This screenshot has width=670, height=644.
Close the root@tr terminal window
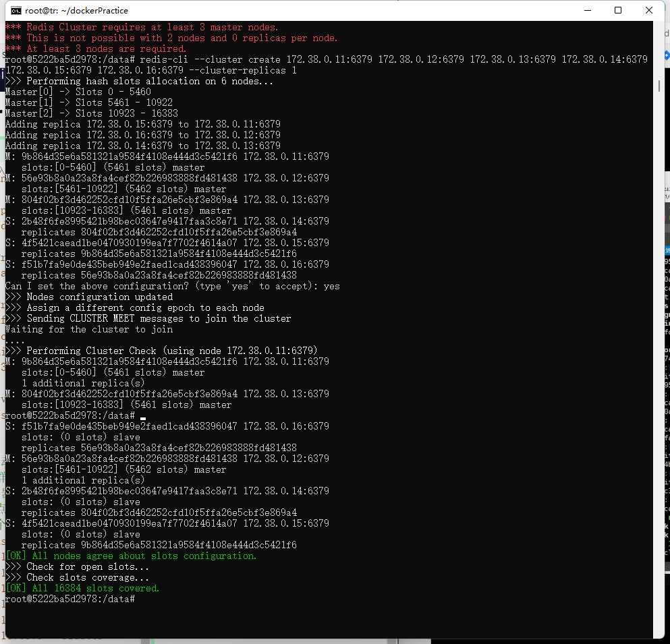648,10
